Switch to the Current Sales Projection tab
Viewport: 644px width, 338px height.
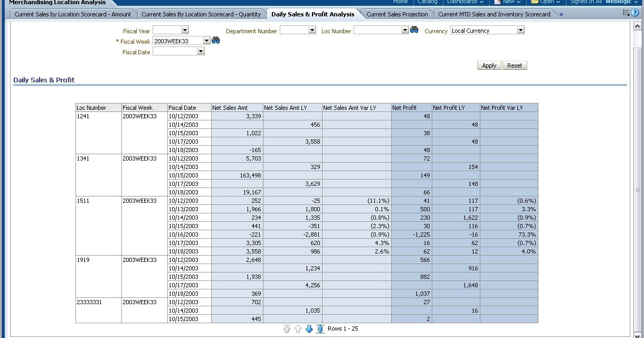(397, 14)
